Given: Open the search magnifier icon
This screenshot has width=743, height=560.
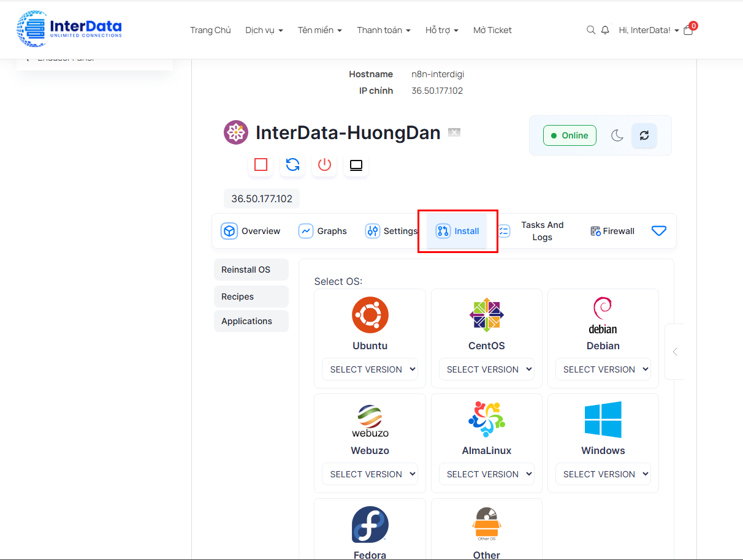Looking at the screenshot, I should 591,30.
